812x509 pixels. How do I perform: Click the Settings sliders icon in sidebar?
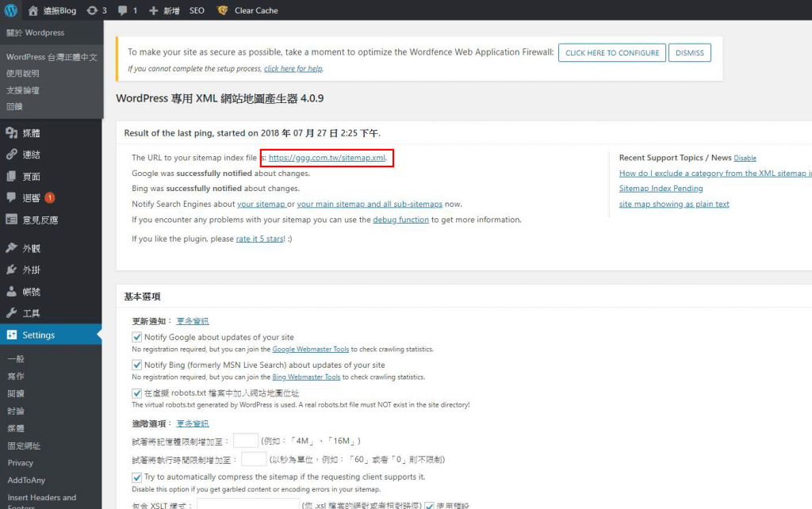pyautogui.click(x=11, y=335)
